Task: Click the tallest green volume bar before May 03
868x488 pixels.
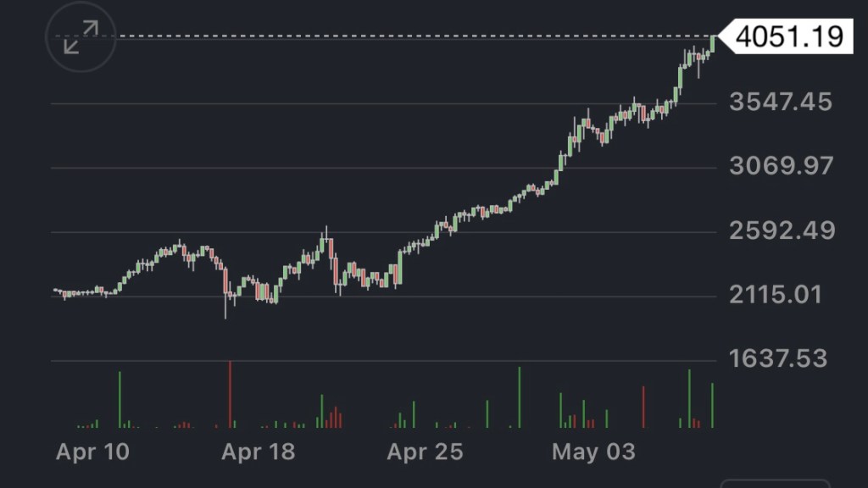Action: [x=520, y=396]
